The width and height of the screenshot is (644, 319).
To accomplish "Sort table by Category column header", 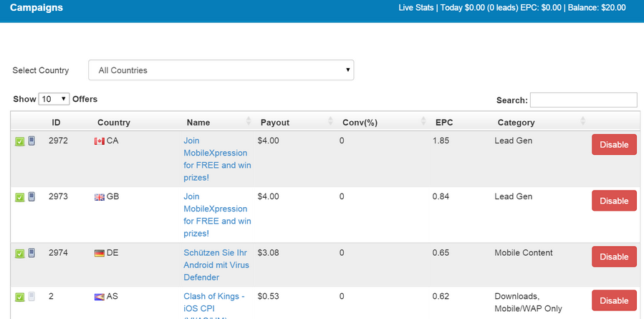I will coord(516,123).
